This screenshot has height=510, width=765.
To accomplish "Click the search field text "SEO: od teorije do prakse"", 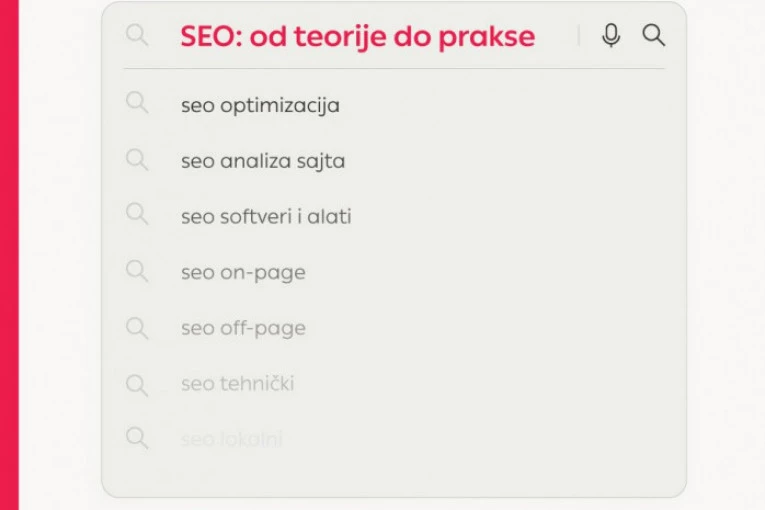I will tap(357, 37).
